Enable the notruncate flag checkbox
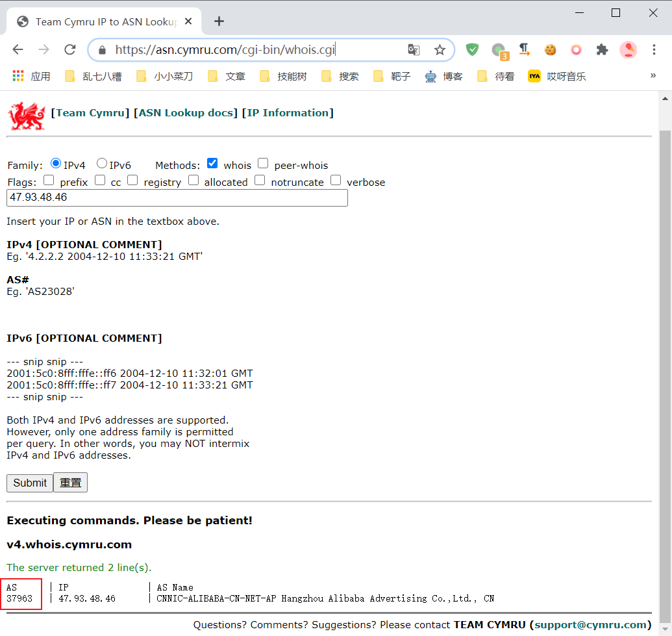 coord(260,180)
